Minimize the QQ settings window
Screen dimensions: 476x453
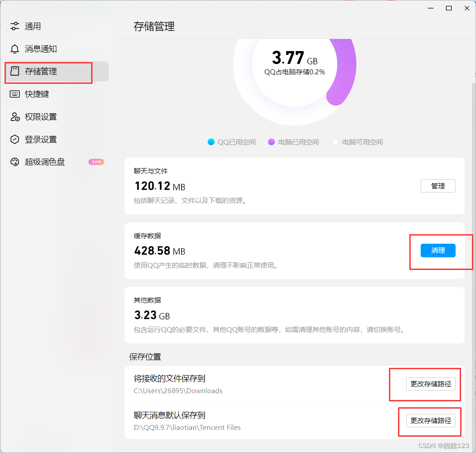tap(431, 8)
